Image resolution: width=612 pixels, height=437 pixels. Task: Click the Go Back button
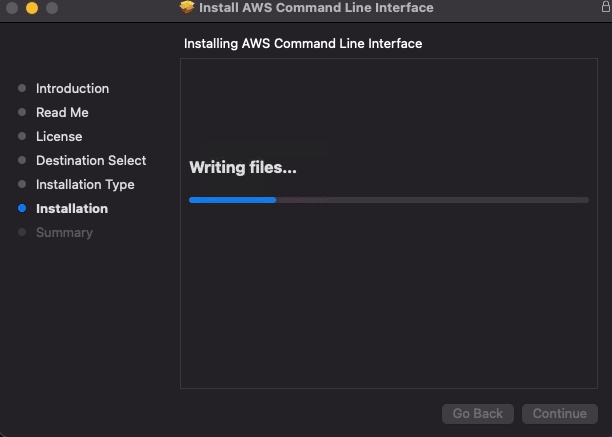[478, 414]
